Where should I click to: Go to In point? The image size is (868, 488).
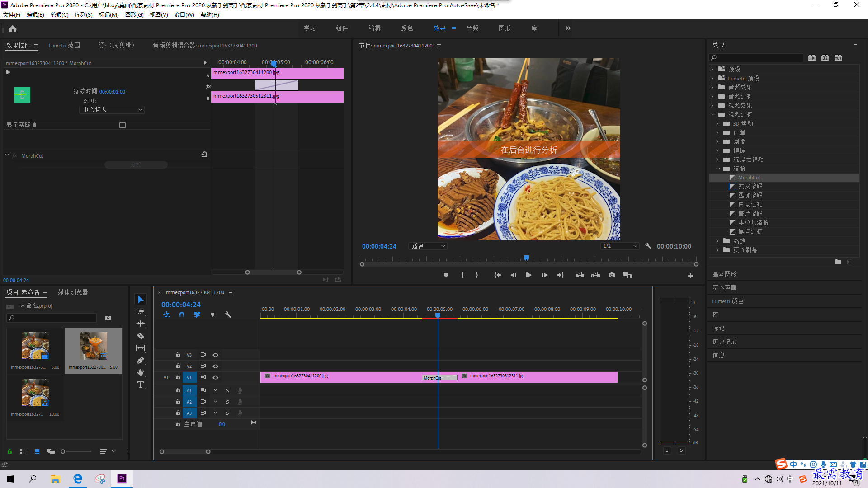497,275
